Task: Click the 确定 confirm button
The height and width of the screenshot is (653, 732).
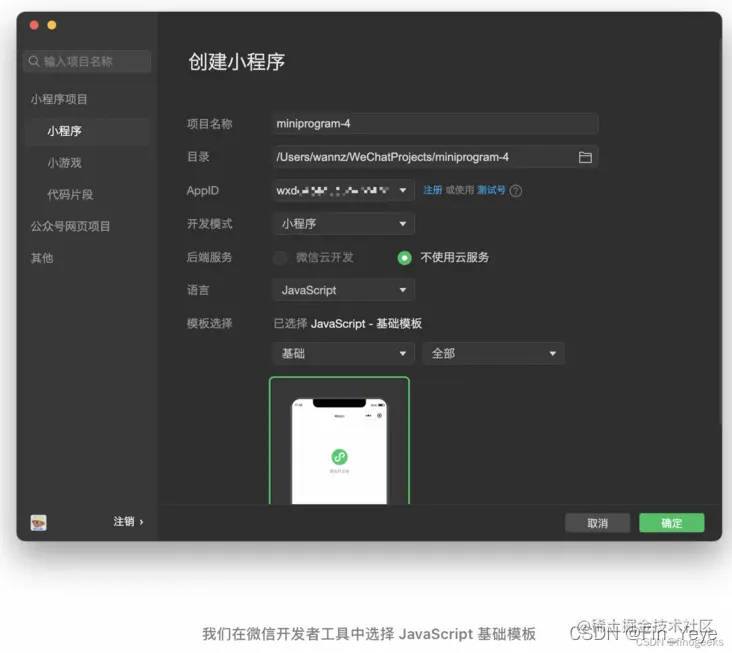Action: coord(671,523)
